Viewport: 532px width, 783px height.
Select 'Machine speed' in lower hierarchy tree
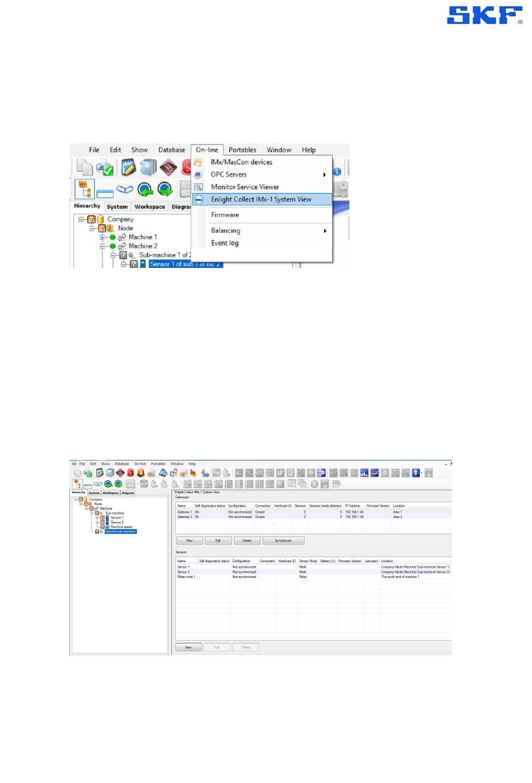point(122,527)
